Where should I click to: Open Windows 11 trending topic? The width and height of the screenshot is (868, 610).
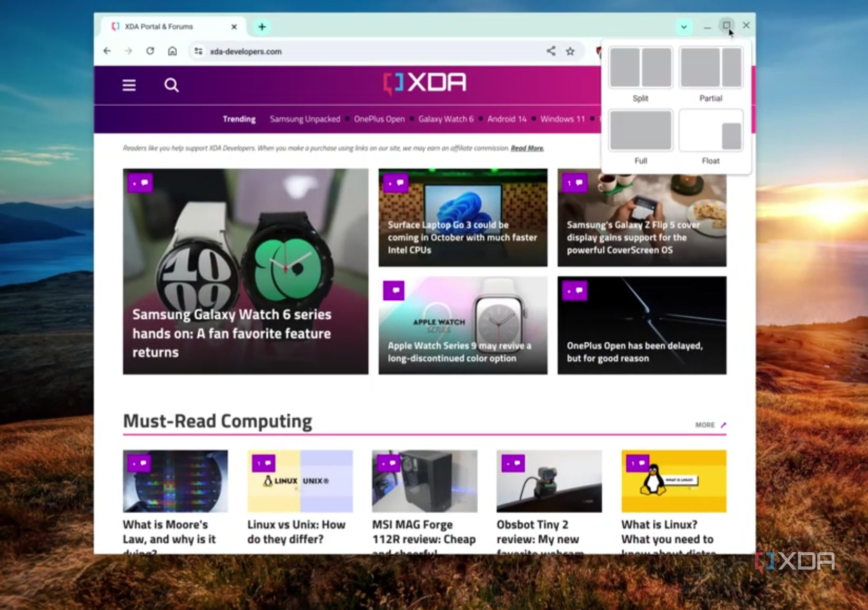(562, 119)
